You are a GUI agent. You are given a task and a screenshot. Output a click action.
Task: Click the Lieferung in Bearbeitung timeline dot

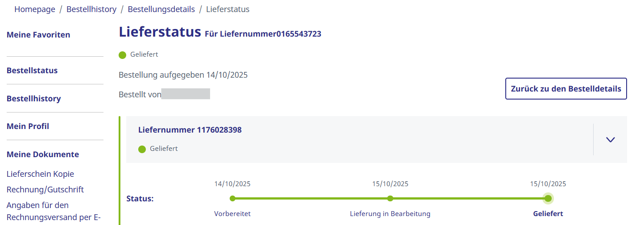pyautogui.click(x=390, y=199)
